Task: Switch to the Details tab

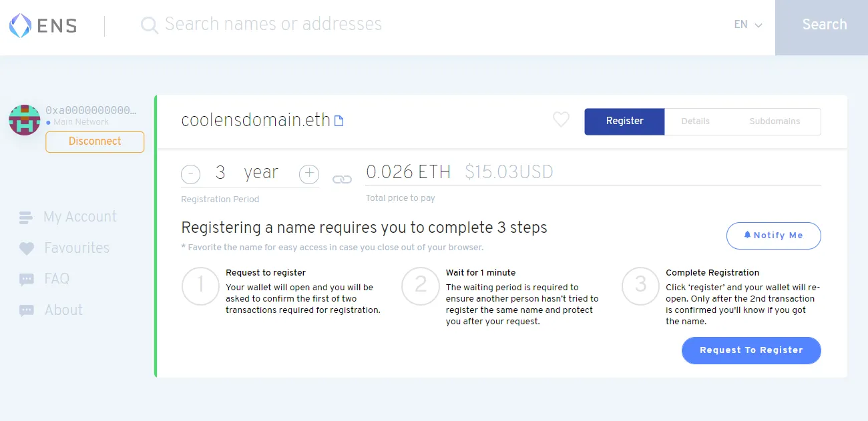Action: pos(695,121)
